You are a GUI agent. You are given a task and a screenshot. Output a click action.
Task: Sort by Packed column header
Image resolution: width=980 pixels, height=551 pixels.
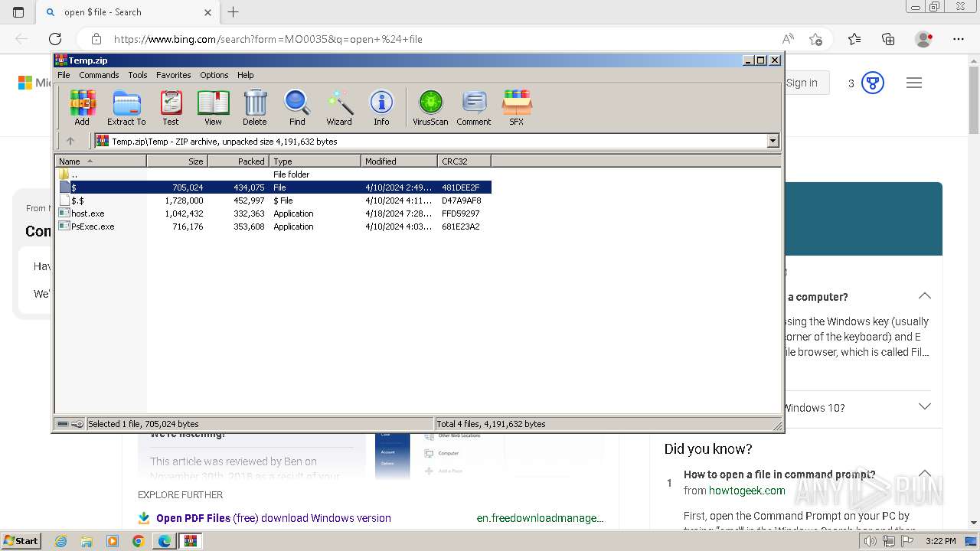click(x=238, y=161)
